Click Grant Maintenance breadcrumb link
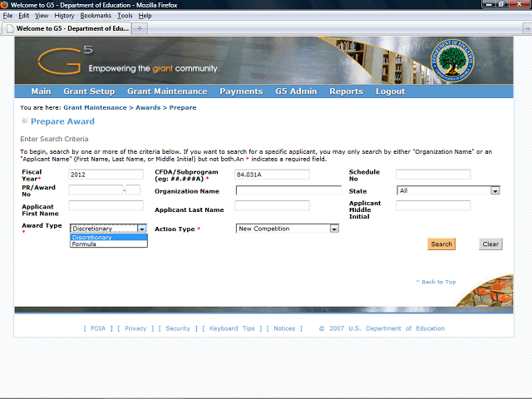532x399 pixels. (95, 107)
